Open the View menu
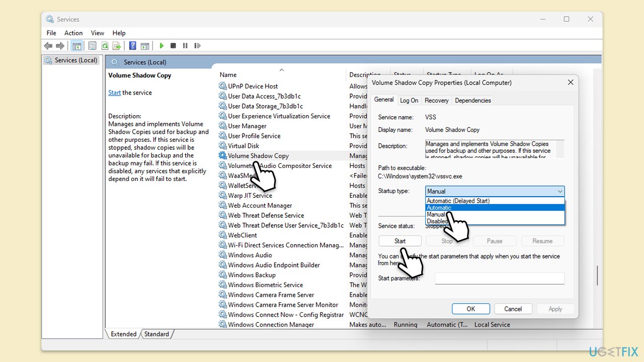Screen dimensions: 644x362 98,33
